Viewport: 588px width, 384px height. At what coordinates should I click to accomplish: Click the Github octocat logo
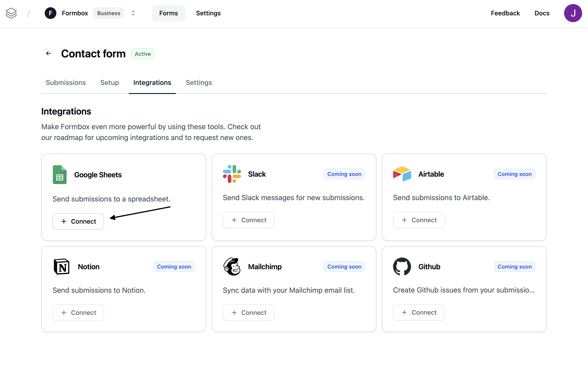[402, 267]
